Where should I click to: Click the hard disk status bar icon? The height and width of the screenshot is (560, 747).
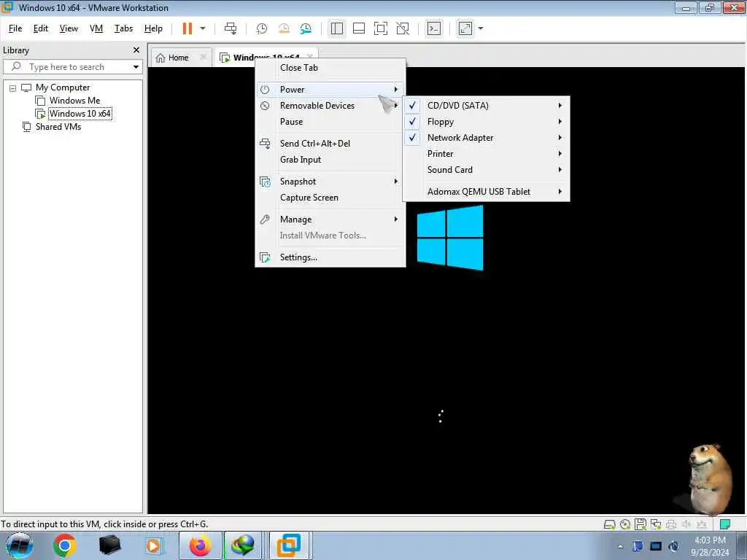[609, 524]
